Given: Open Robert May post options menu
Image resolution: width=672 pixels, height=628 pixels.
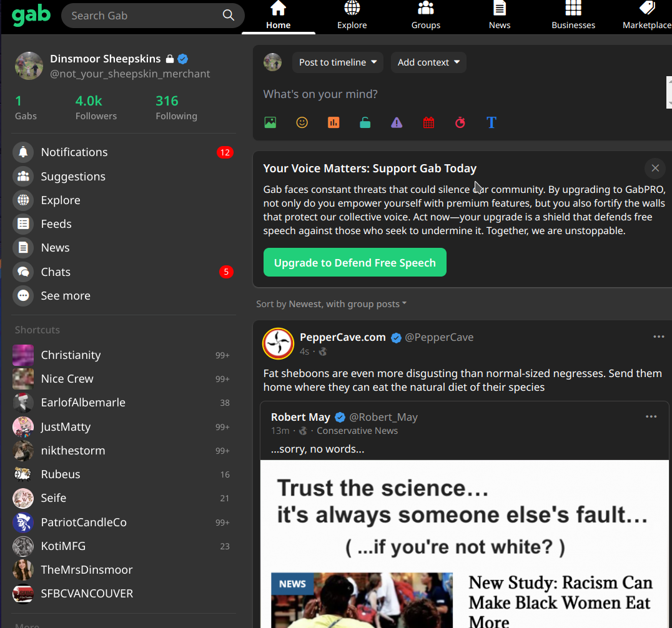Looking at the screenshot, I should 651,417.
